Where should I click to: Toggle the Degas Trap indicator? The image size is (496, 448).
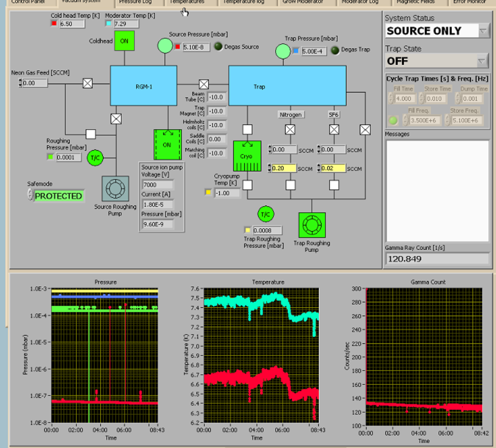click(335, 50)
